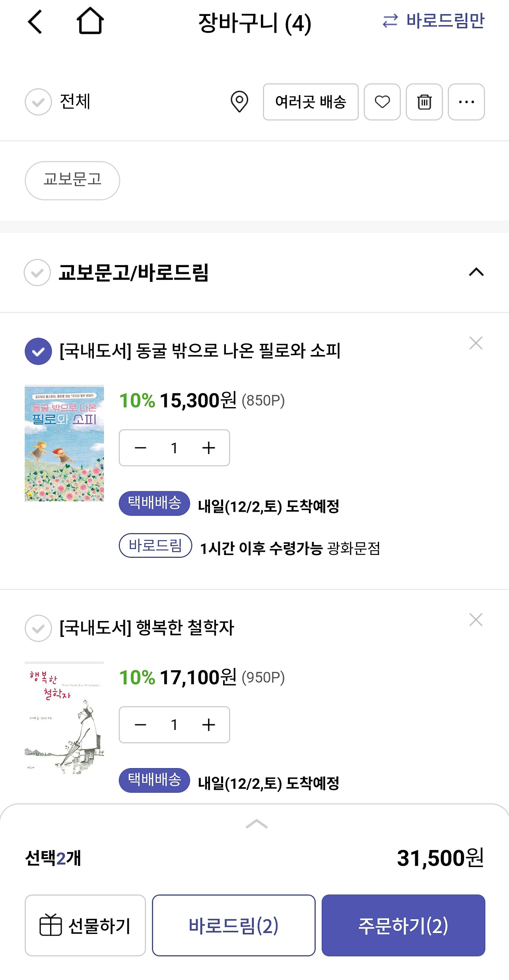
Task: Tap the location pin icon
Action: point(239,102)
